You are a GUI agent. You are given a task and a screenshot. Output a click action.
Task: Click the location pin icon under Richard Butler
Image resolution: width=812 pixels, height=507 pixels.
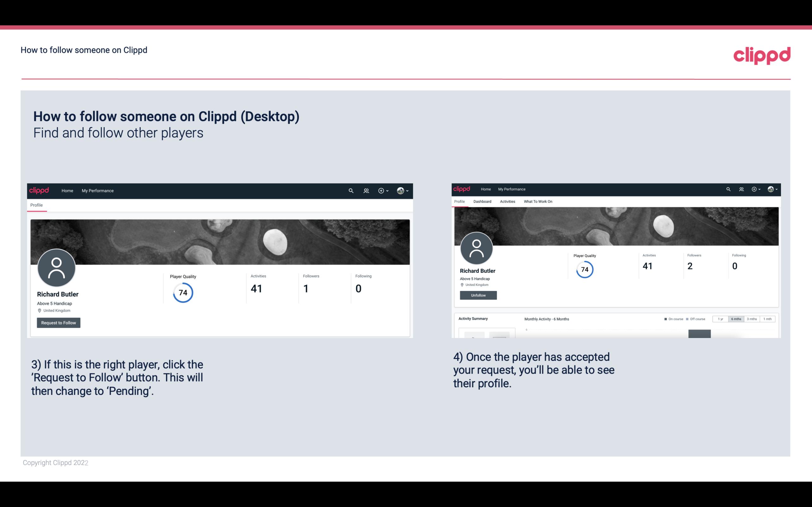click(39, 310)
